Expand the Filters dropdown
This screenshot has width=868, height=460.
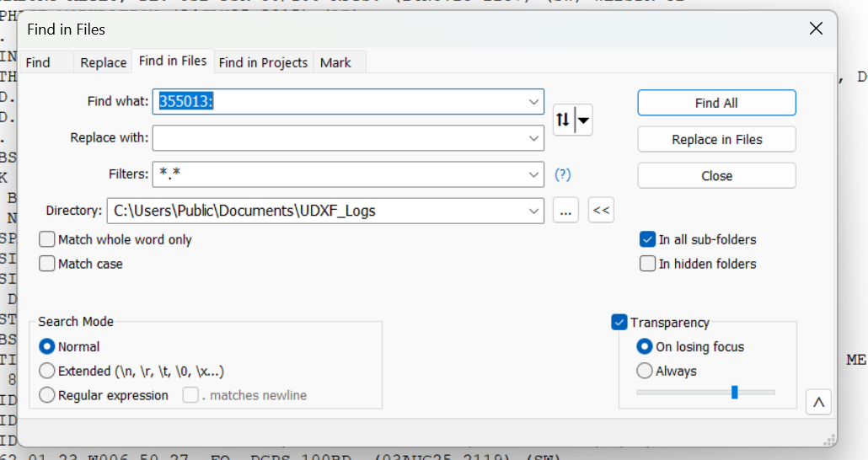pos(533,174)
